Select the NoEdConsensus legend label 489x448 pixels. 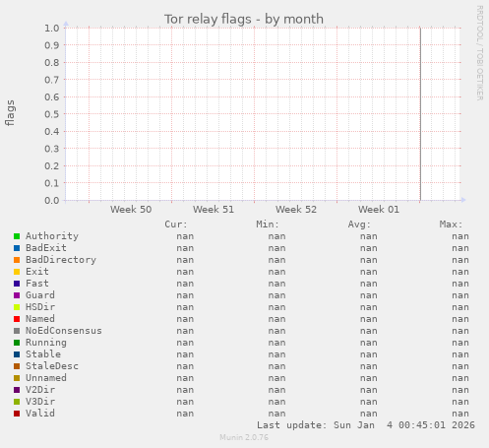pyautogui.click(x=64, y=331)
